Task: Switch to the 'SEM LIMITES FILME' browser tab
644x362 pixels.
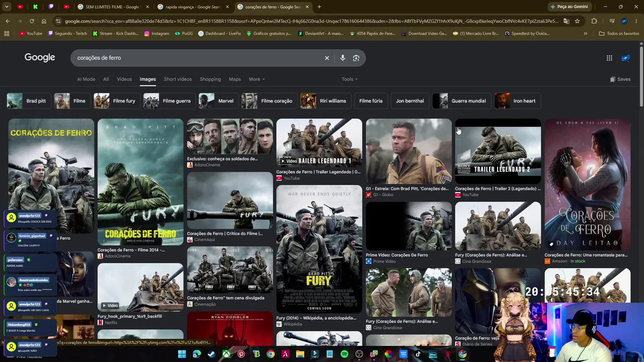Action: click(x=113, y=7)
